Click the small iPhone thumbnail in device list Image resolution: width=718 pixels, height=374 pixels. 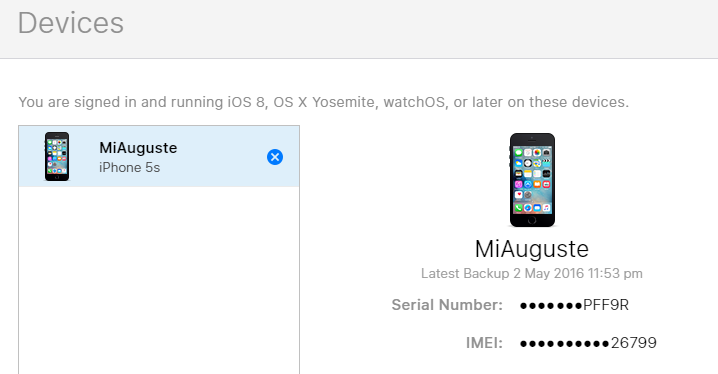[57, 157]
